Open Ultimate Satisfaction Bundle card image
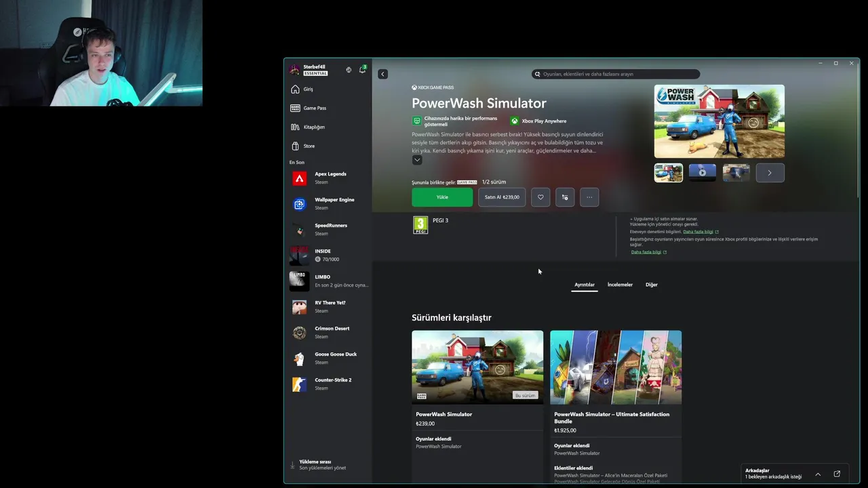Screen dimensions: 868x488 (x=616, y=367)
